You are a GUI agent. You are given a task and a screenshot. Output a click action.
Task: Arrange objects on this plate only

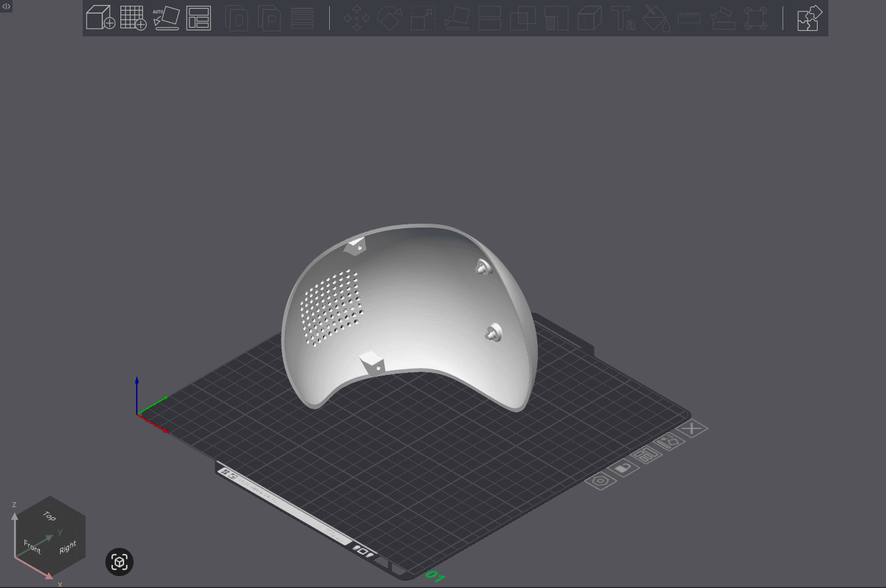point(648,454)
